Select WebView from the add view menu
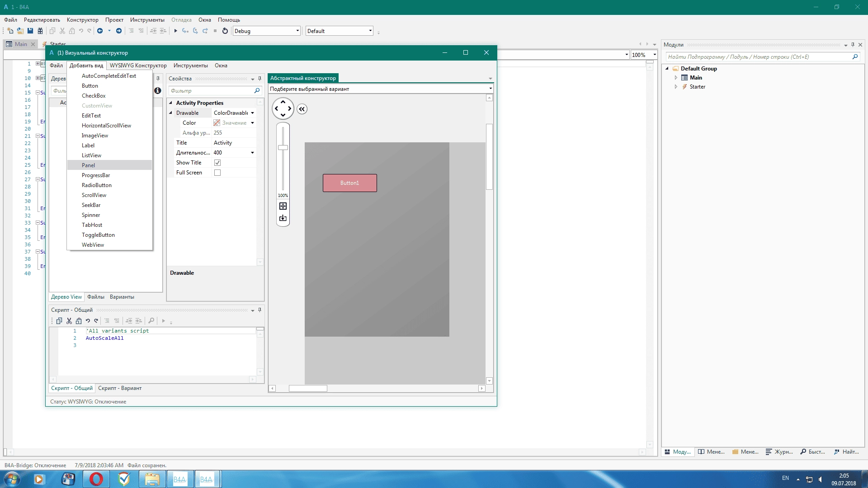 click(x=109, y=245)
